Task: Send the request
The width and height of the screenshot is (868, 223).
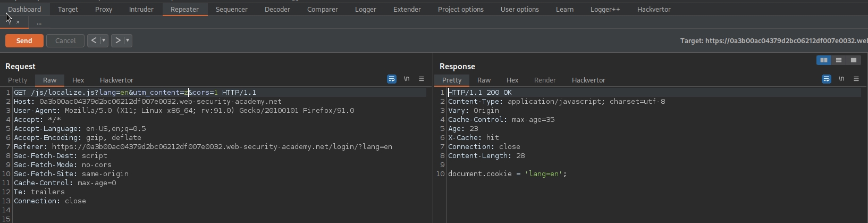Action: pos(24,40)
